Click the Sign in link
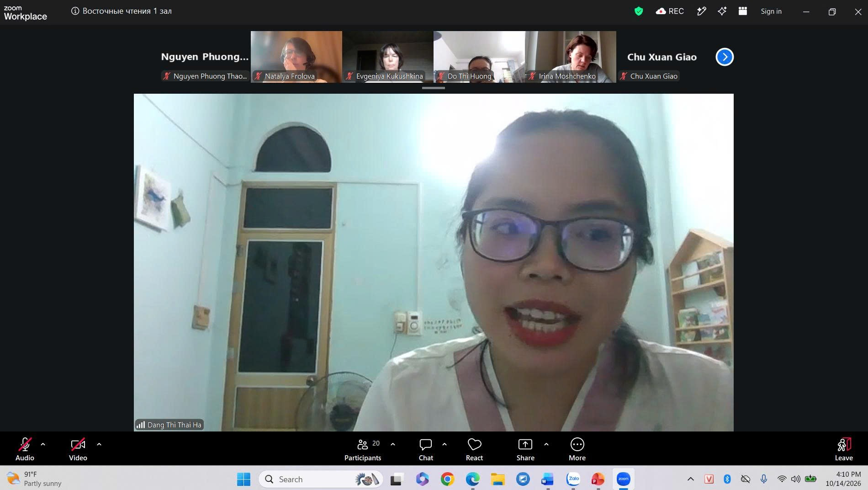The image size is (868, 490). click(771, 11)
